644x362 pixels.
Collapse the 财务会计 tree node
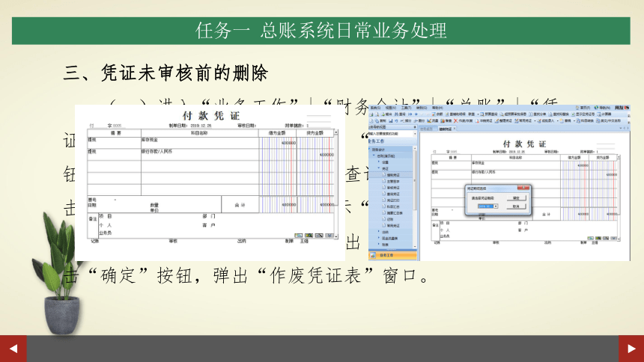(369, 149)
